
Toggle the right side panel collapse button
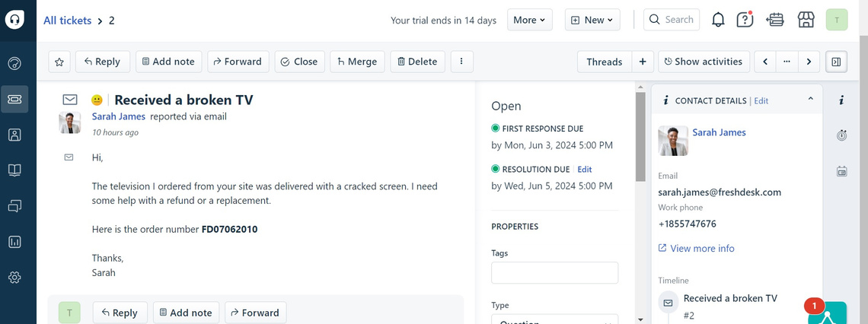[836, 62]
